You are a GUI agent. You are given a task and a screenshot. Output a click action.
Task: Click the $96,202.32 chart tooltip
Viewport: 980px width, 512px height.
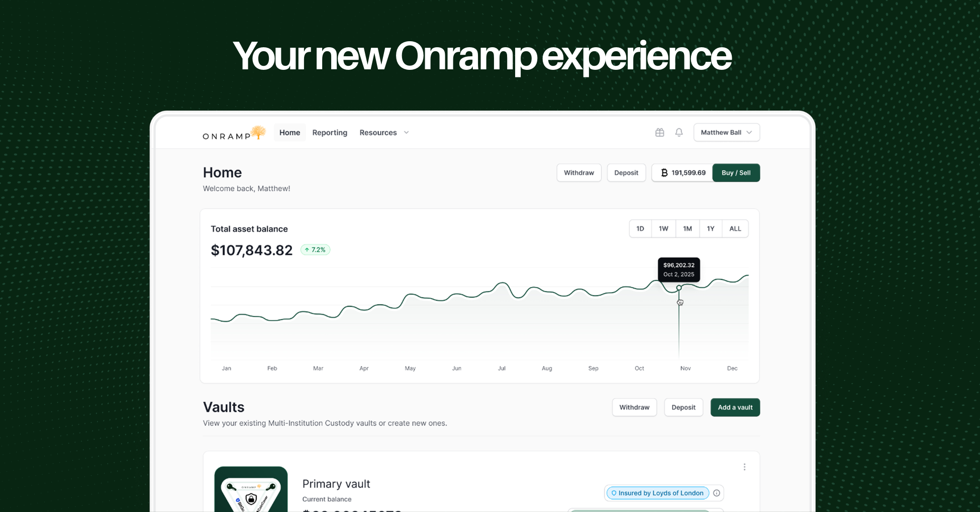pyautogui.click(x=679, y=270)
